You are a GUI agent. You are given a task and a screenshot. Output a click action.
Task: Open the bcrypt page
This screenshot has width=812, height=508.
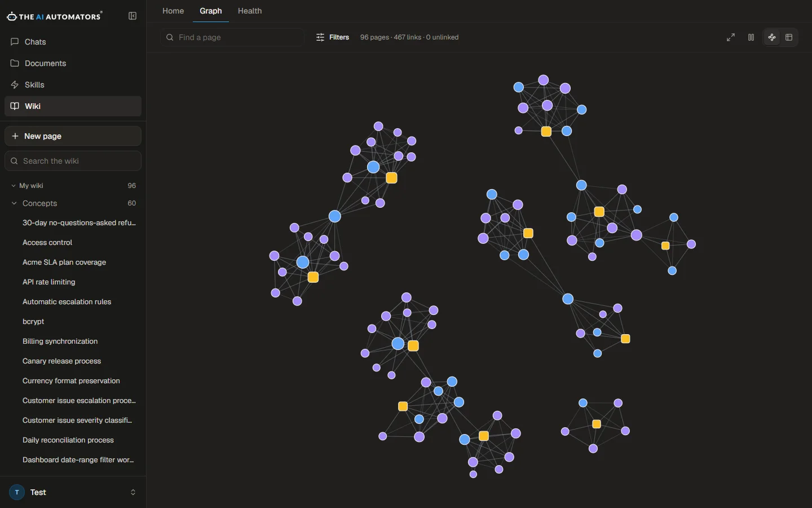click(x=33, y=322)
